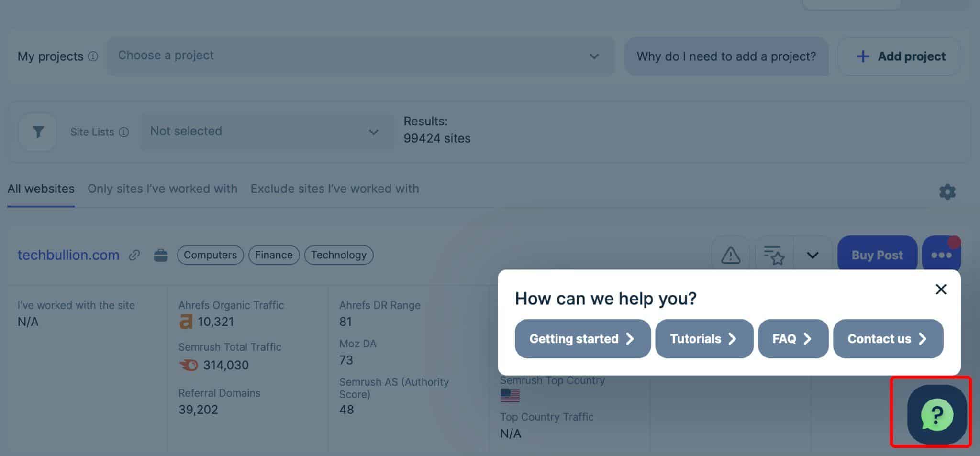Screen dimensions: 980x456
Task: Click the Moz DA value 73
Action: pos(346,360)
